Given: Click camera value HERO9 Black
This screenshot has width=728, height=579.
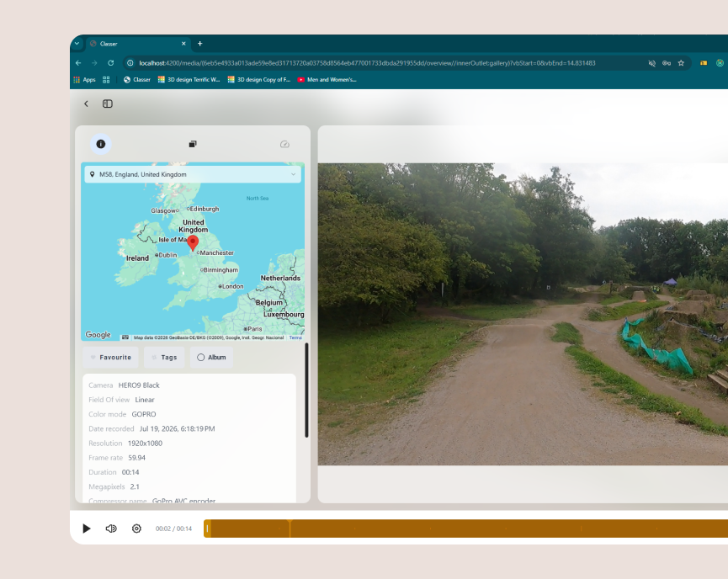Looking at the screenshot, I should [139, 385].
